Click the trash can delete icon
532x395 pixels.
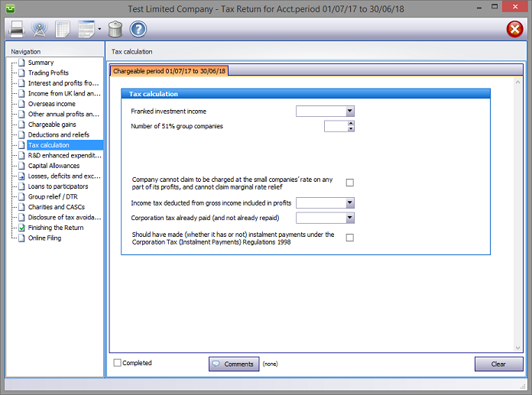coord(115,29)
